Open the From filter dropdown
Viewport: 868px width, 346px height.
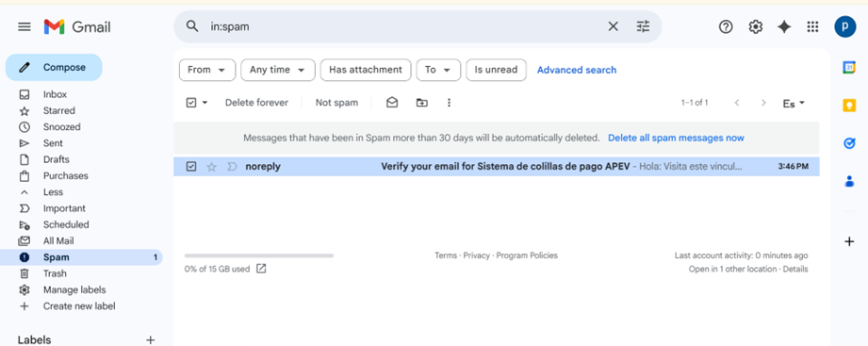tap(207, 70)
